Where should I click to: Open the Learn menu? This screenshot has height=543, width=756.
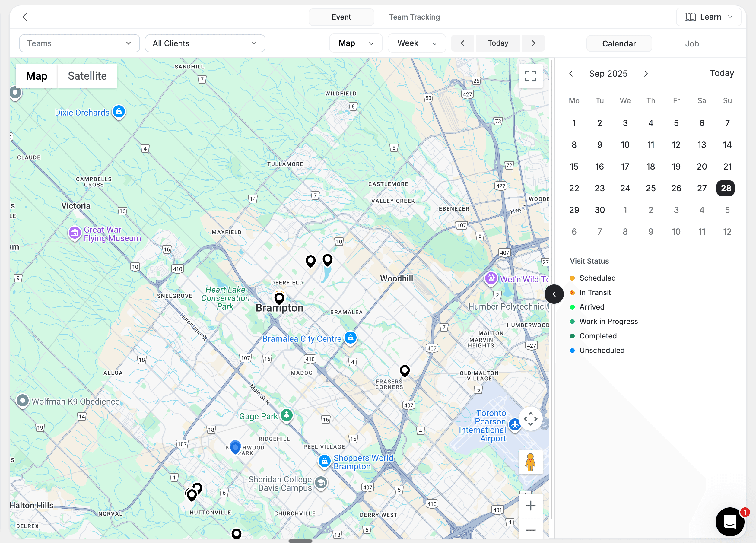click(x=709, y=17)
